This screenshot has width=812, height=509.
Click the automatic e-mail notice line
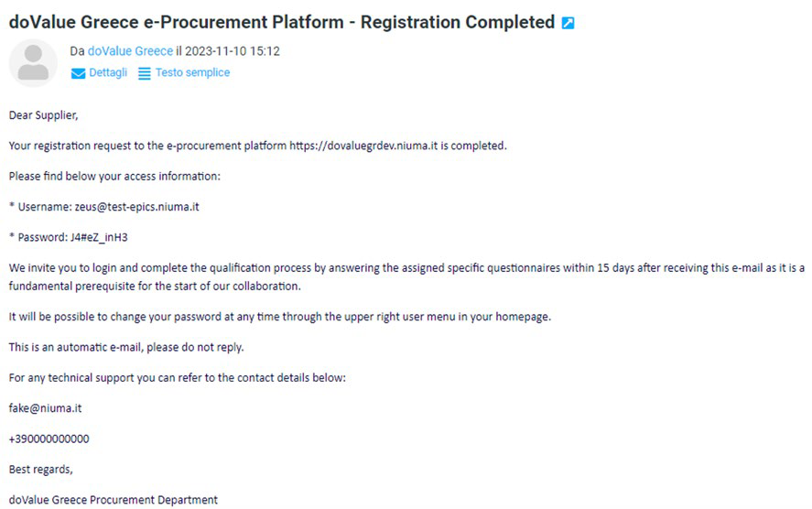(126, 347)
